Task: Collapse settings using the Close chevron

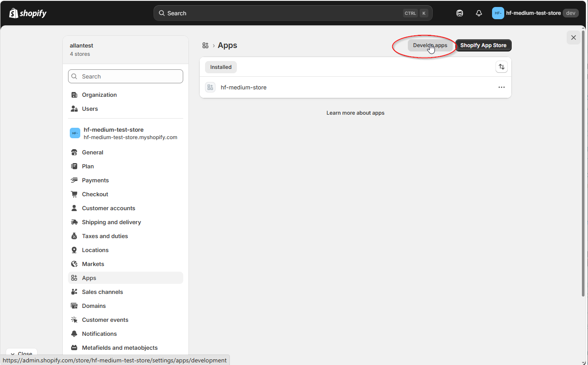Action: tap(21, 353)
